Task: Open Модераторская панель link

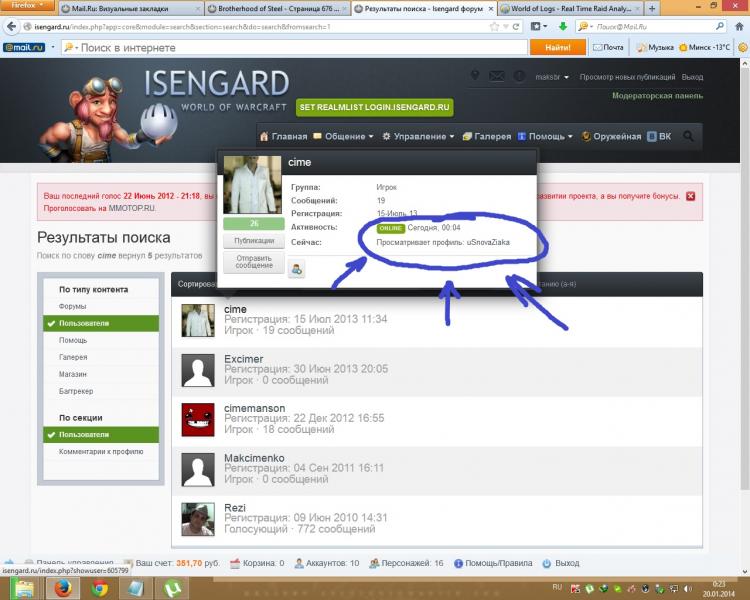Action: pyautogui.click(x=657, y=96)
